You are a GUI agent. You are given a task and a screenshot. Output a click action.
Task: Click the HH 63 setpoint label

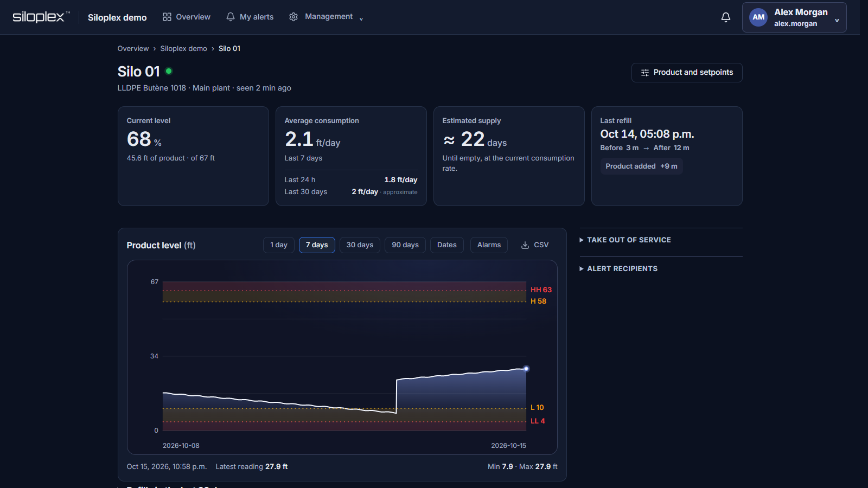(x=541, y=290)
